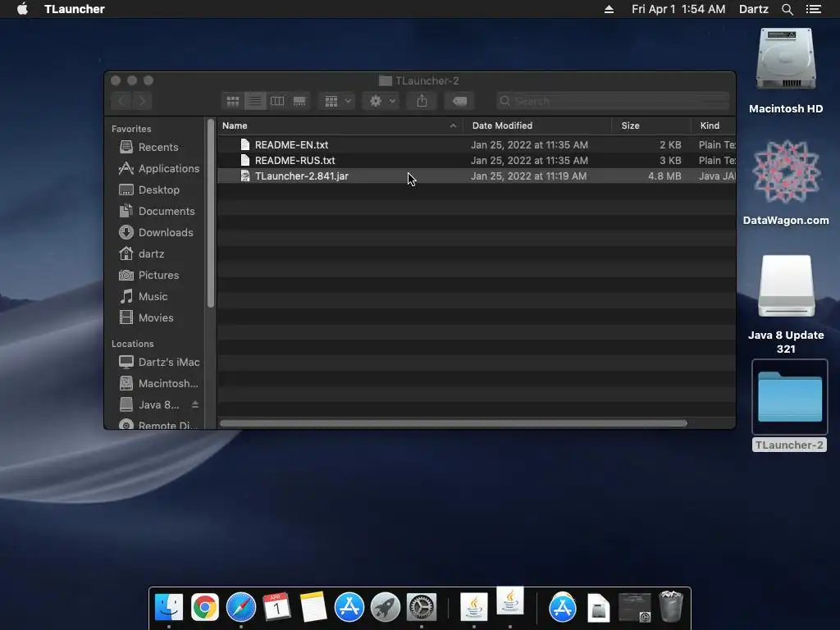840x630 pixels.
Task: Select Dartz's iMac under Locations
Action: [x=159, y=362]
